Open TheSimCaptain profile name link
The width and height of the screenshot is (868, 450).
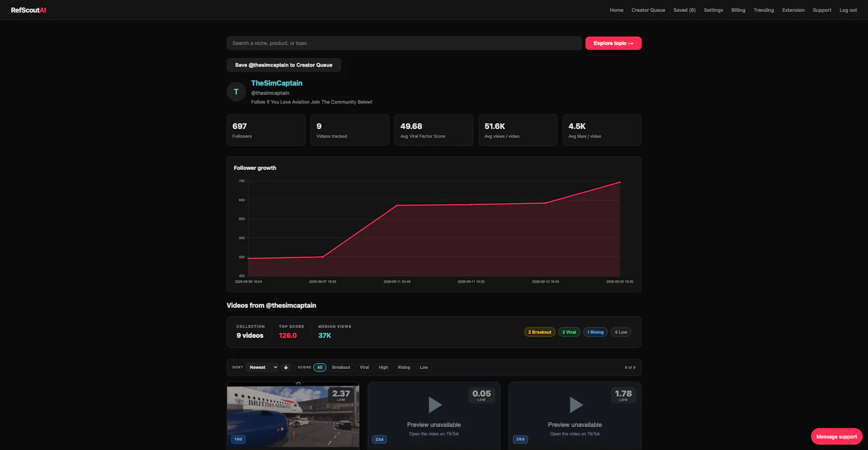pos(277,83)
